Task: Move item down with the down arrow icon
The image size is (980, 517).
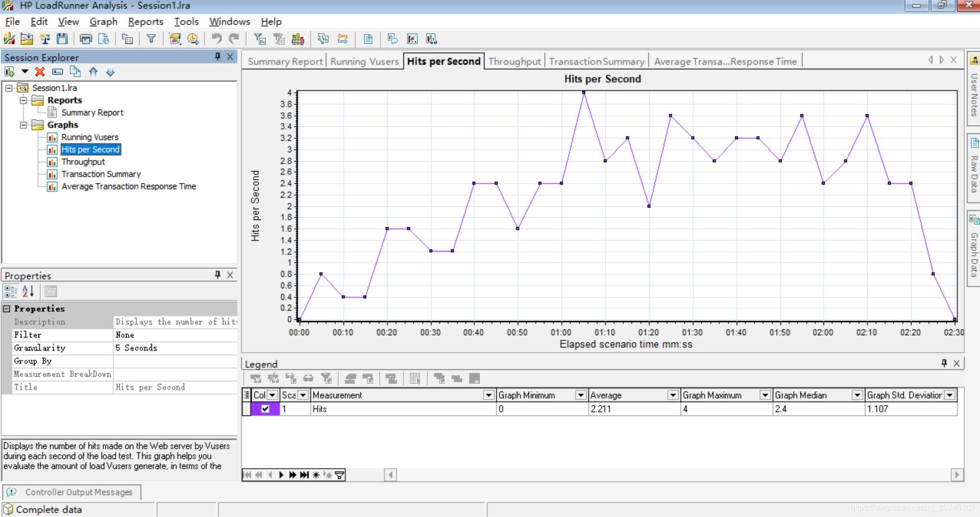Action: pos(111,72)
